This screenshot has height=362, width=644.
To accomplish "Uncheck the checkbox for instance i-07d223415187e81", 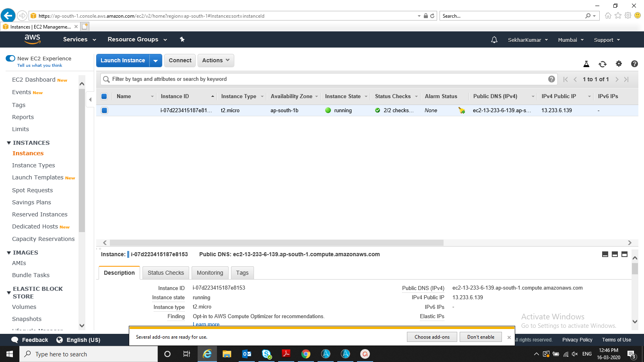I will [104, 110].
